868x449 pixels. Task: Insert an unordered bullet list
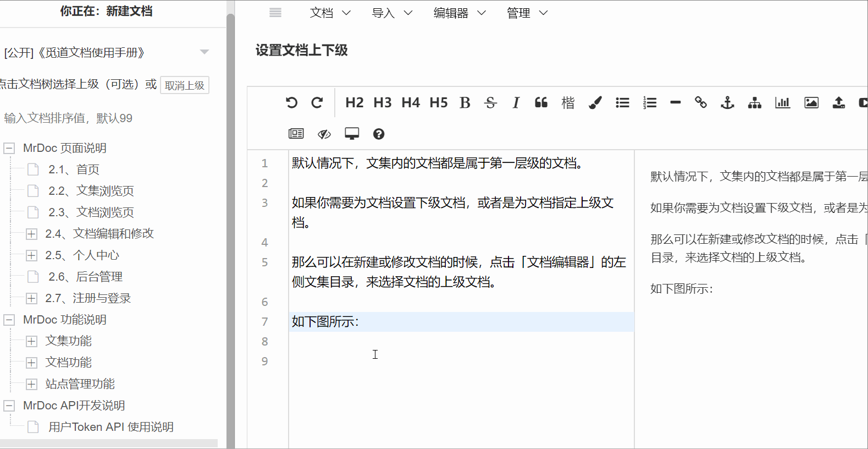tap(622, 103)
